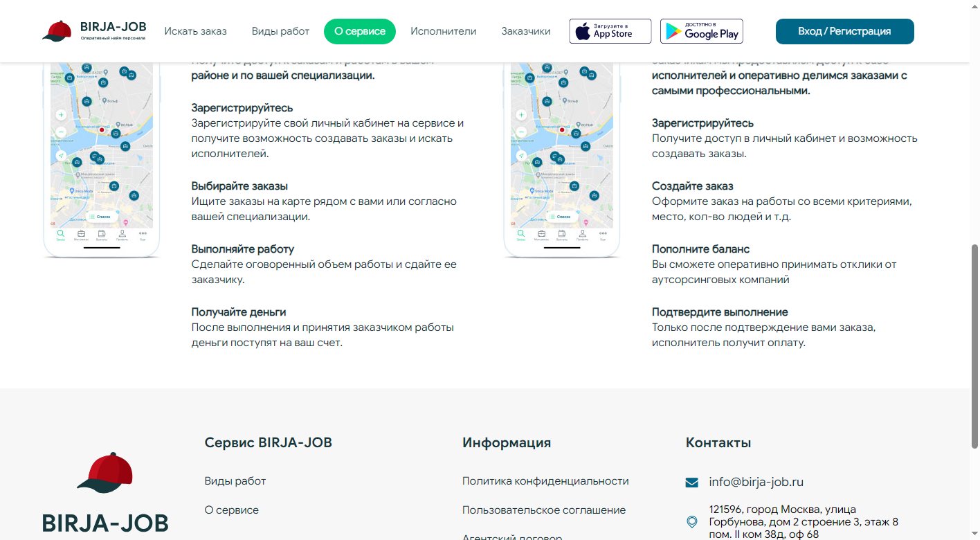Screen dimensions: 980x540
Task: Click the Подтвердите выполнение heading
Action: (x=720, y=312)
